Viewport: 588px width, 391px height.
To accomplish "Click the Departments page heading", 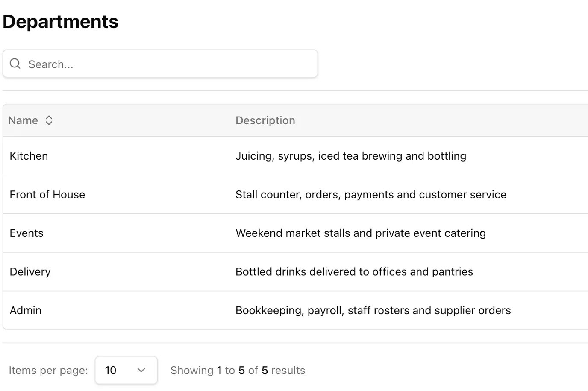I will (x=61, y=21).
